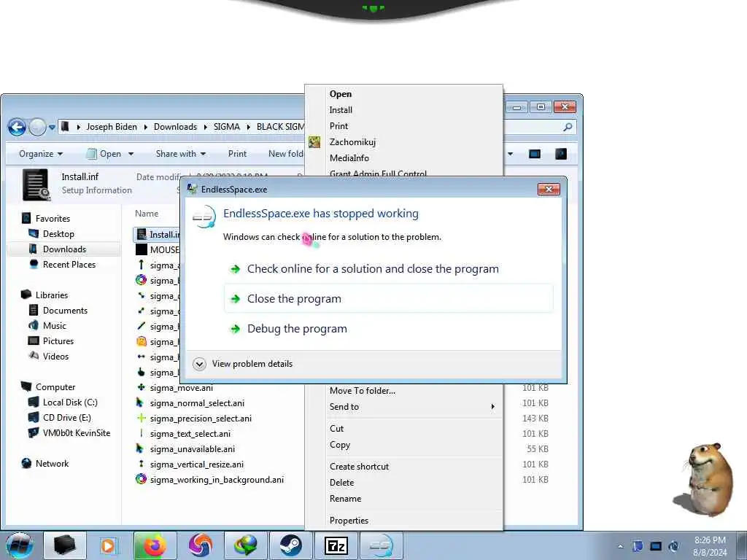Image resolution: width=747 pixels, height=560 pixels.
Task: Select Recent Places in navigation pane
Action: click(x=69, y=264)
